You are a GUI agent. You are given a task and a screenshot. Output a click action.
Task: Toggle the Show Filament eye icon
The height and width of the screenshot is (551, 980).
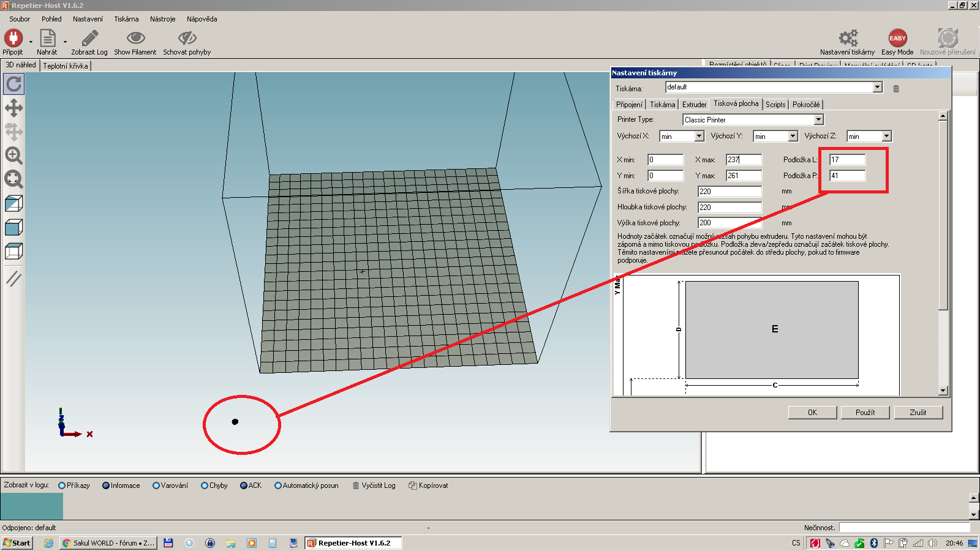pyautogui.click(x=135, y=39)
